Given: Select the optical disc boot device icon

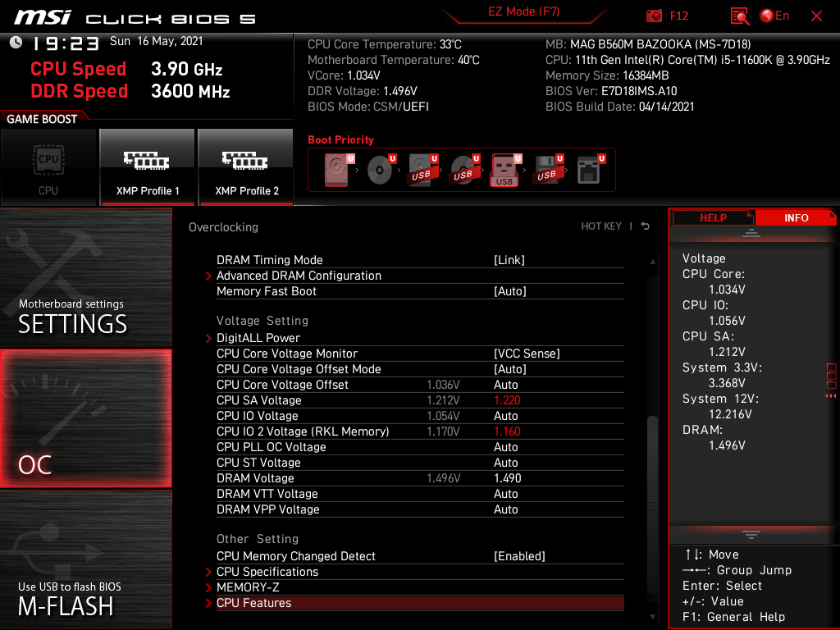Looking at the screenshot, I should [379, 170].
